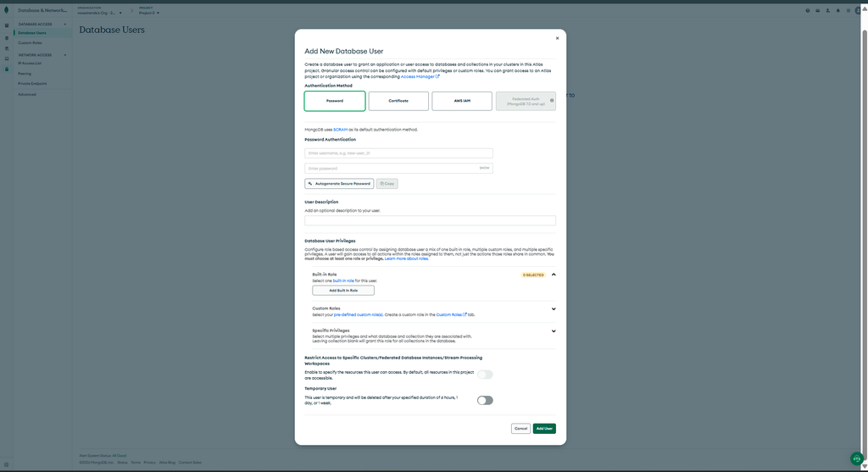This screenshot has height=472, width=868.
Task: Click the Add User button
Action: click(544, 429)
